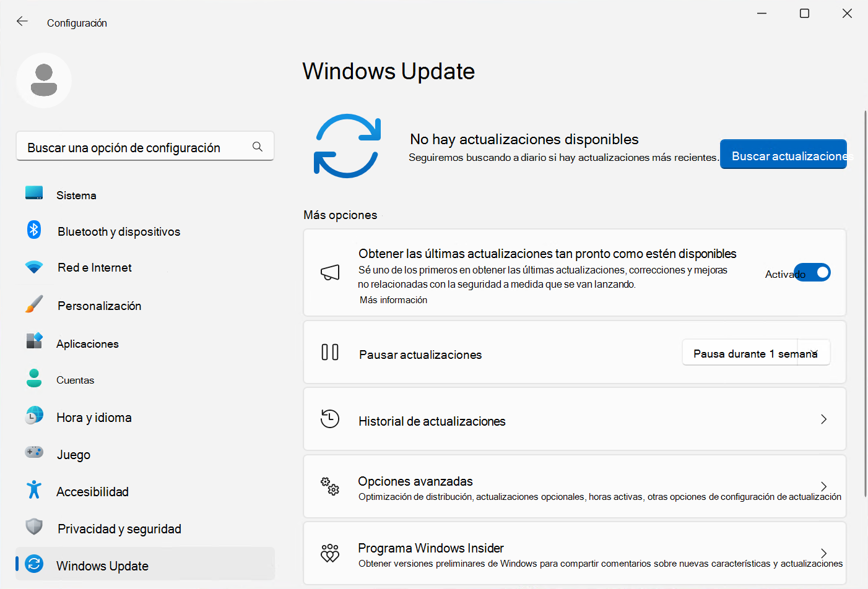
Task: Select the Juego controller icon
Action: (33, 454)
